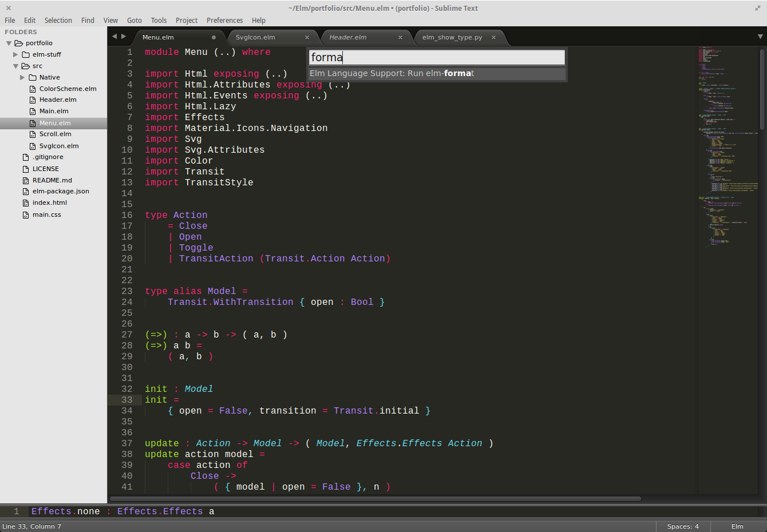Open Scroll.elm from sidebar
Screen dimensions: 767x532
point(55,134)
